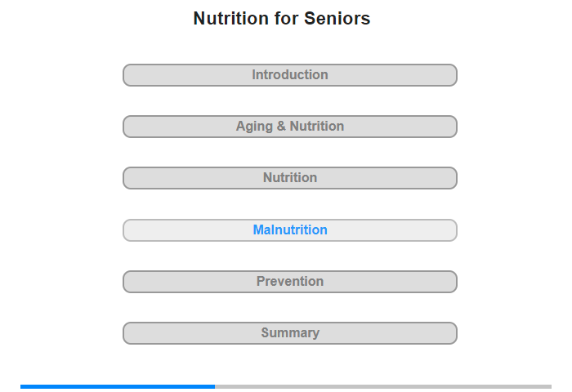Pick the chapter directly below Malnutrition
The width and height of the screenshot is (572, 392).
[x=289, y=282]
